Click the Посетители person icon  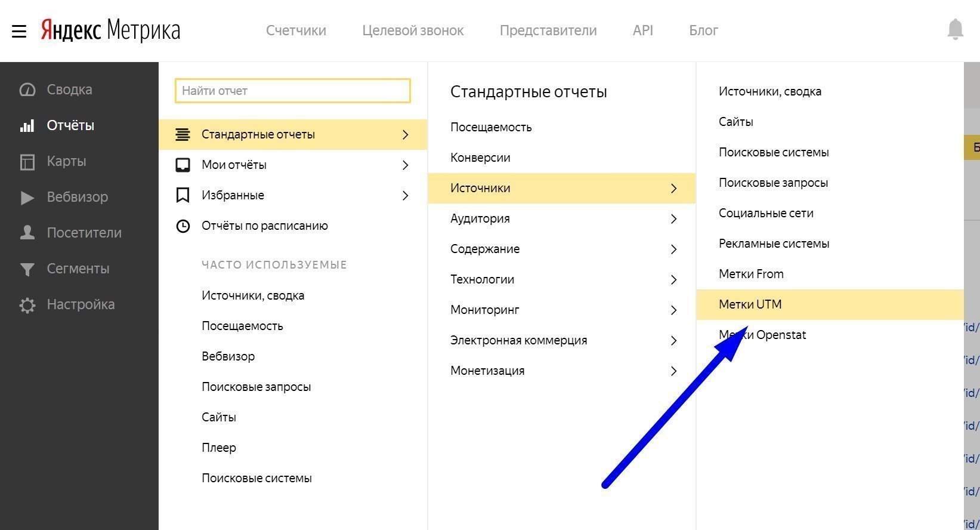click(x=27, y=233)
